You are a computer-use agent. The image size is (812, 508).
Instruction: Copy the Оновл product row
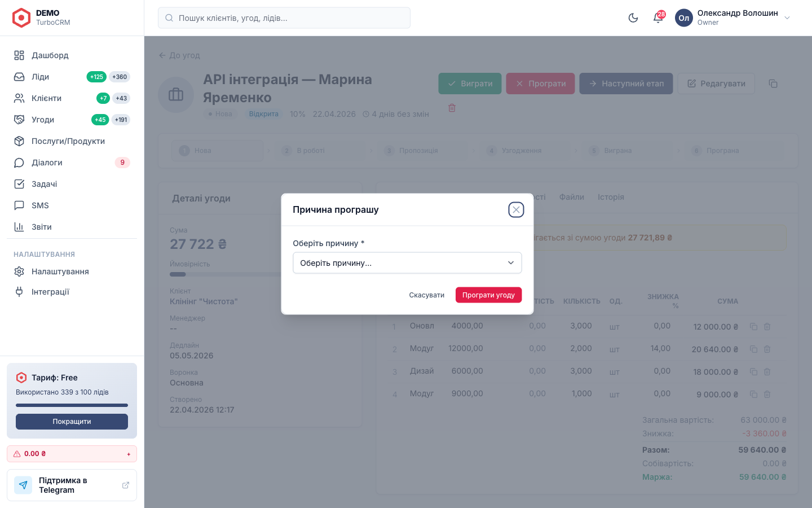pos(753,327)
